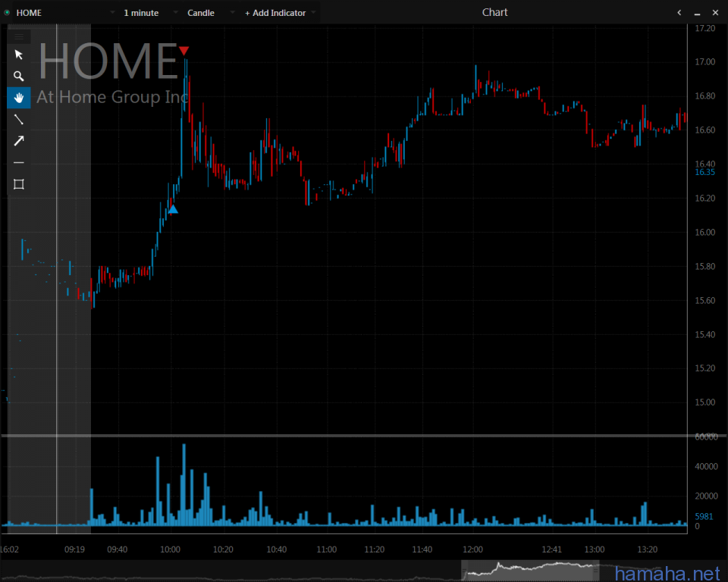The width and height of the screenshot is (728, 582).
Task: Click the green status dot by HOME
Action: tap(7, 13)
